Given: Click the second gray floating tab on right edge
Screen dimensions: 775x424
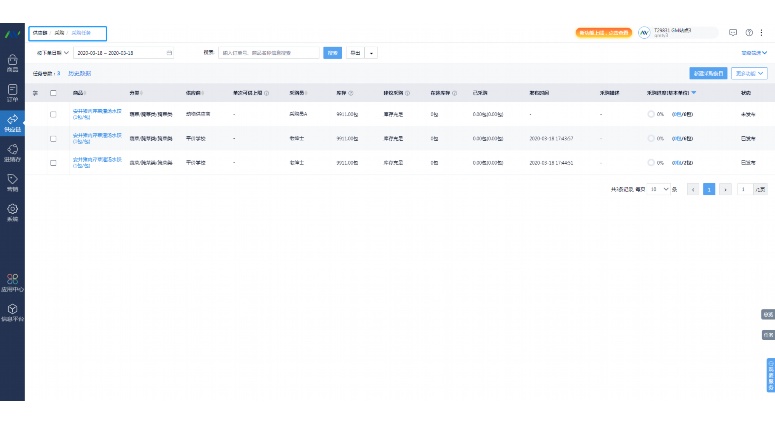Looking at the screenshot, I should coord(768,335).
